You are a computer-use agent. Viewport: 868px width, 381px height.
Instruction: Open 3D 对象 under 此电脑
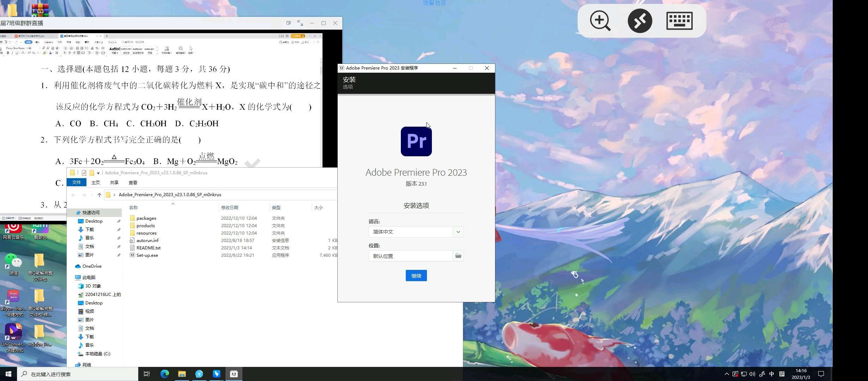[x=93, y=286]
